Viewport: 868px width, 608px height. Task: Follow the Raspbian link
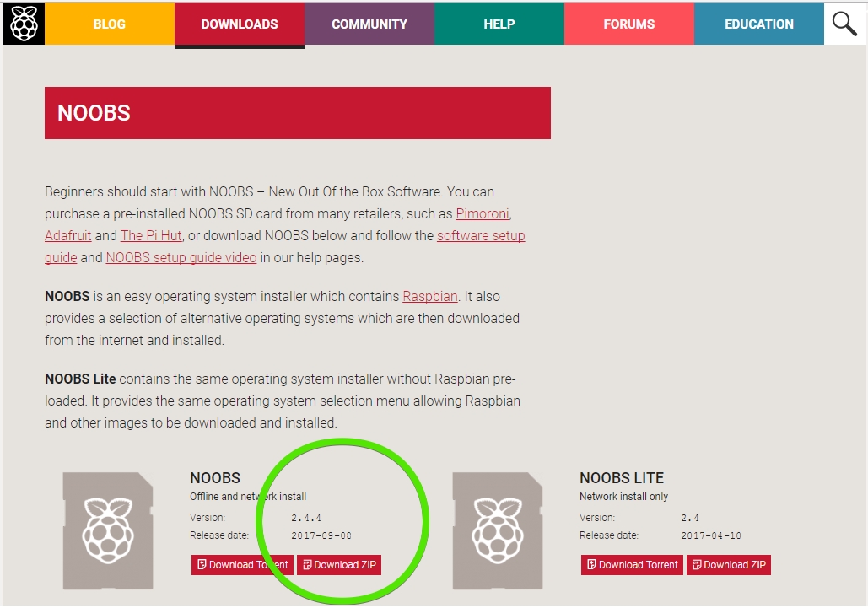click(x=430, y=297)
